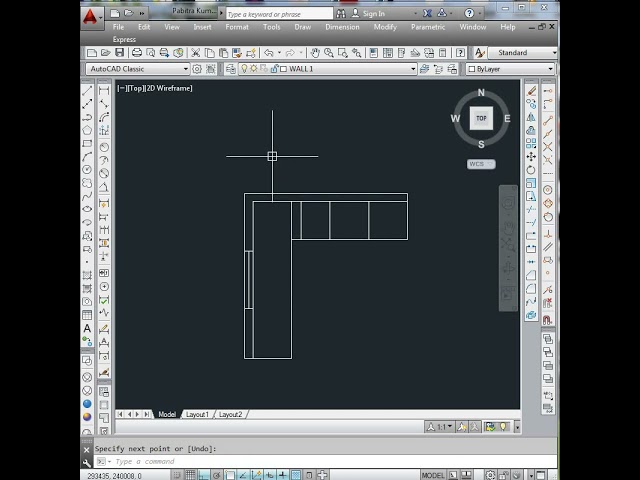Image resolution: width=640 pixels, height=480 pixels.
Task: Select the Construction Line tool
Action: [x=87, y=104]
